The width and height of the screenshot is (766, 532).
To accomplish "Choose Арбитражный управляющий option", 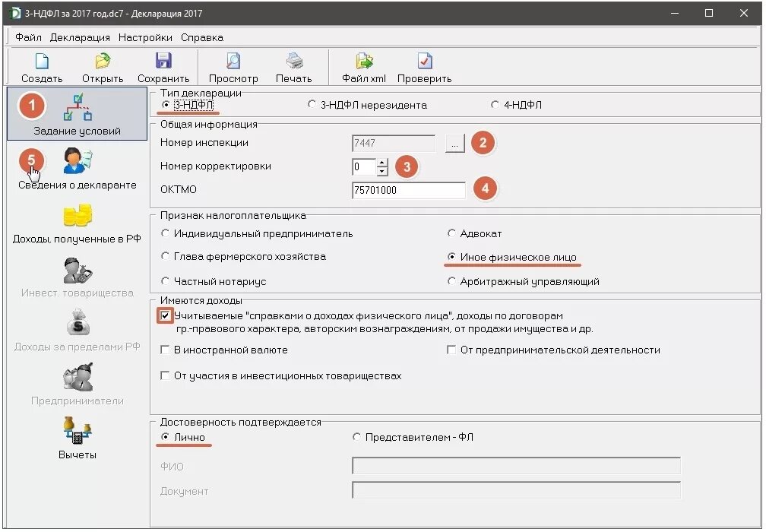I will coord(451,281).
